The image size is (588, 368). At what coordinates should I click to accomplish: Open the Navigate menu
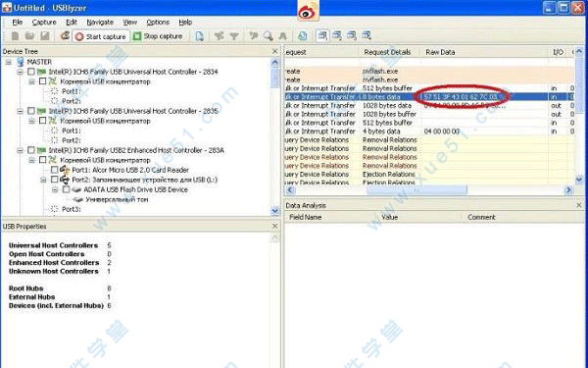pyautogui.click(x=100, y=23)
